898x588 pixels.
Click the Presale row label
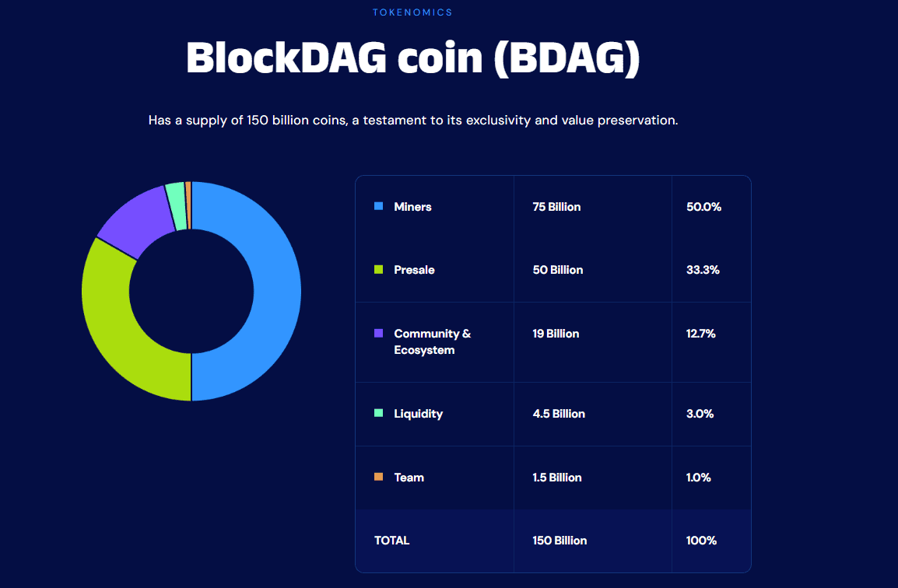[x=414, y=270]
